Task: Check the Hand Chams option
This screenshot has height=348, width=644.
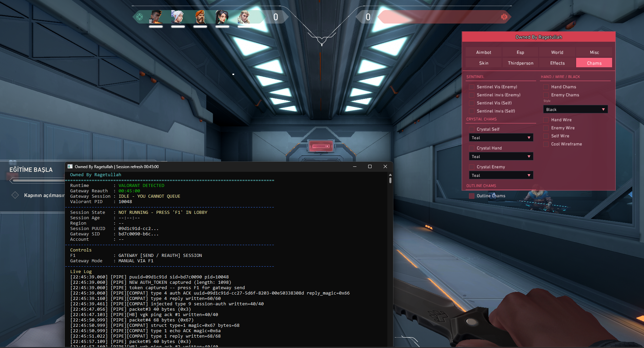Action: 546,87
